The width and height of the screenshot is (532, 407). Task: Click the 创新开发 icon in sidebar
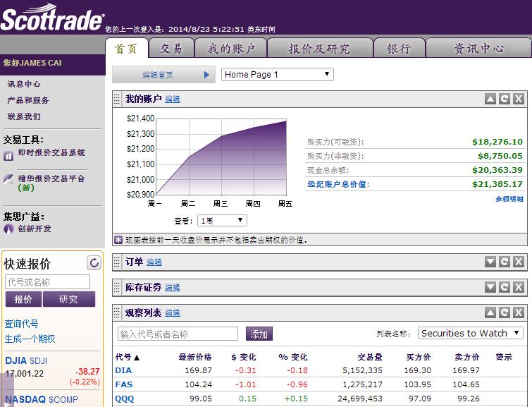click(x=9, y=229)
